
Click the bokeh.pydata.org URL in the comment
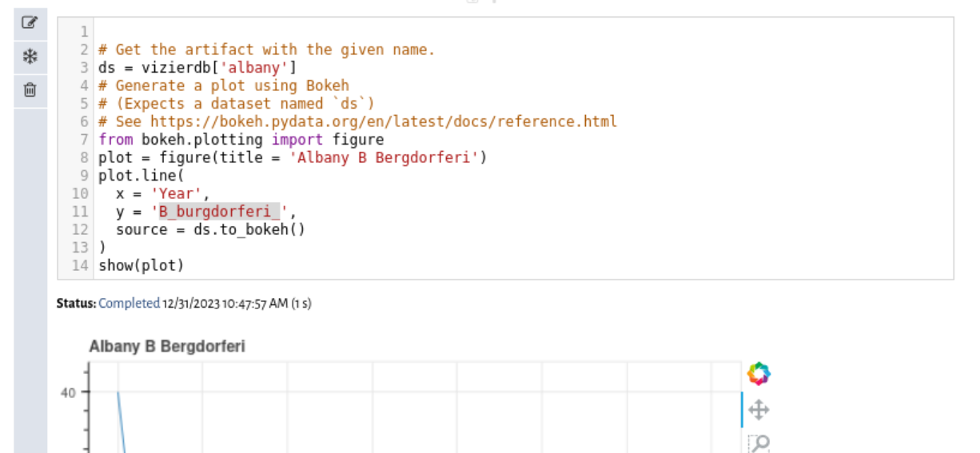tap(384, 121)
